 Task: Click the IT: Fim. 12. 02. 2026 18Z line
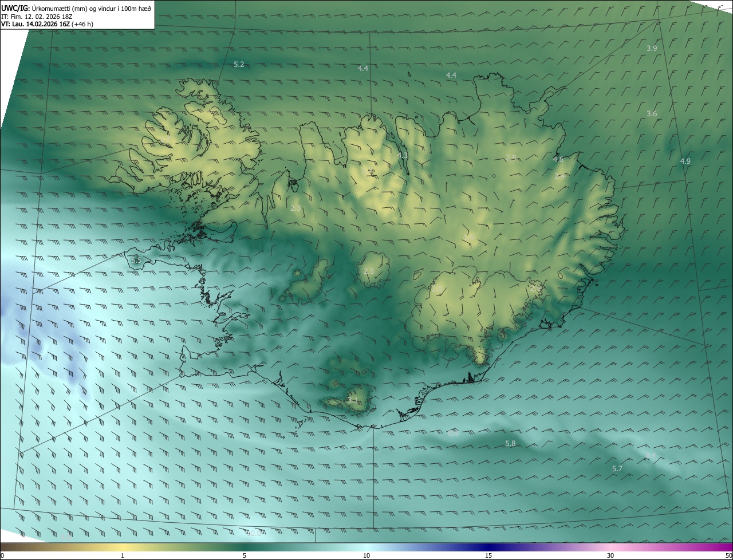click(x=37, y=17)
